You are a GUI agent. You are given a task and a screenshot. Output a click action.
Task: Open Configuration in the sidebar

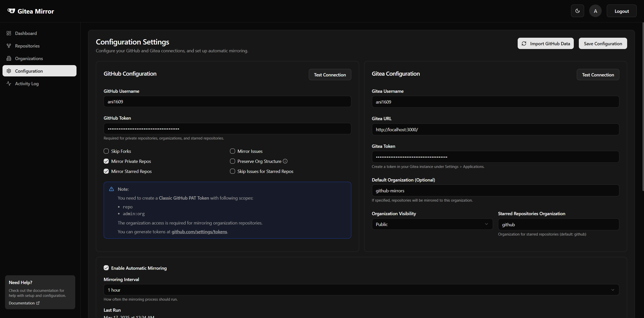point(40,71)
